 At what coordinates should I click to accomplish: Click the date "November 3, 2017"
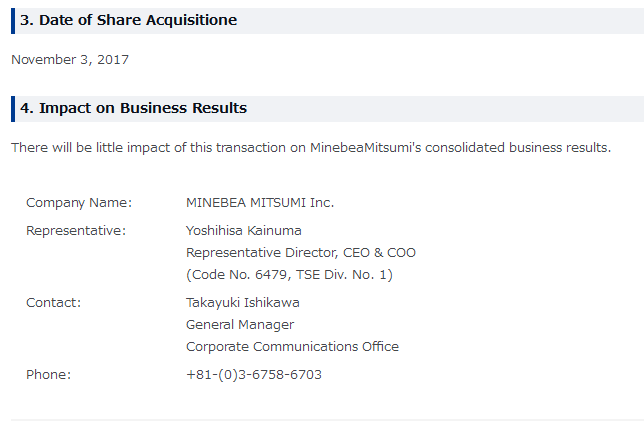tap(70, 59)
